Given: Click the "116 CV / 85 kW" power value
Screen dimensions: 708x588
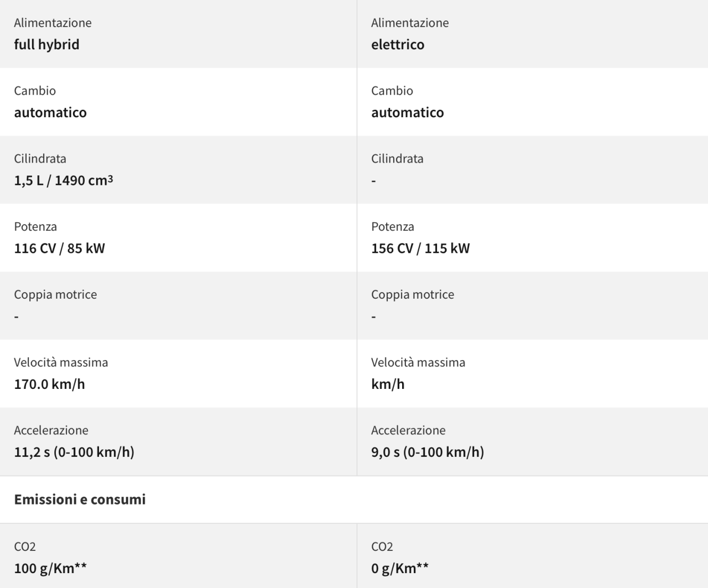Looking at the screenshot, I should [x=59, y=248].
